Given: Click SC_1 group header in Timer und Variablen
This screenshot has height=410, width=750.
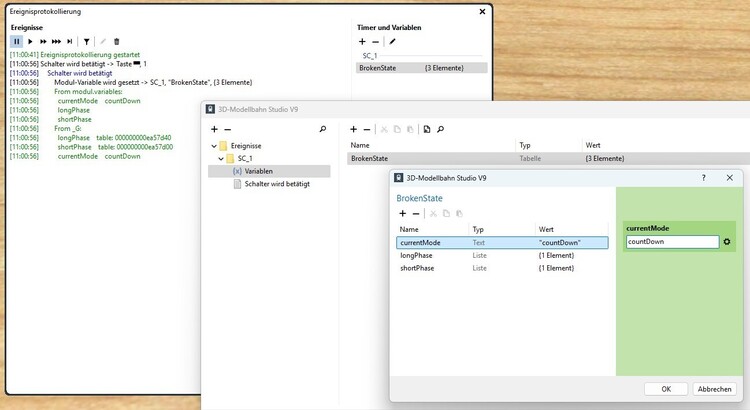Looking at the screenshot, I should coord(370,56).
